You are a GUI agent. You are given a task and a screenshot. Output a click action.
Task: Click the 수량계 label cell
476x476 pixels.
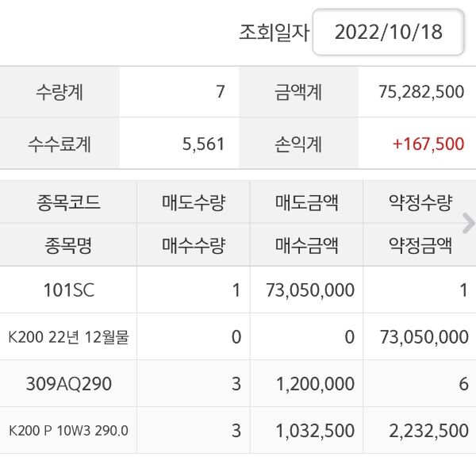click(x=59, y=91)
